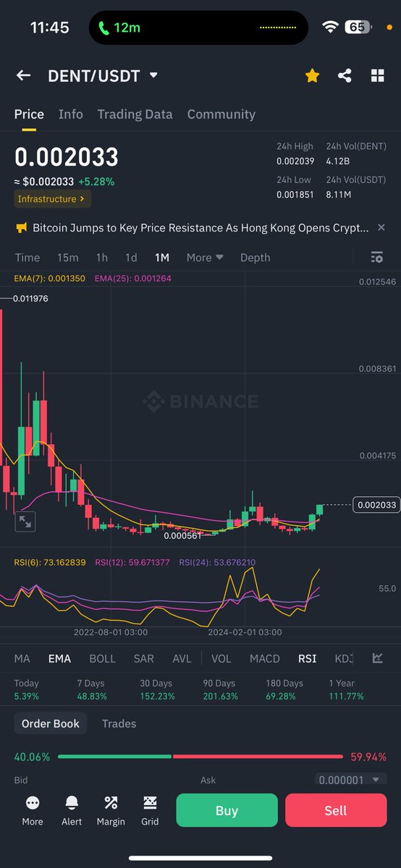Image resolution: width=401 pixels, height=868 pixels.
Task: Set a price Alert with the bell icon
Action: tap(72, 810)
